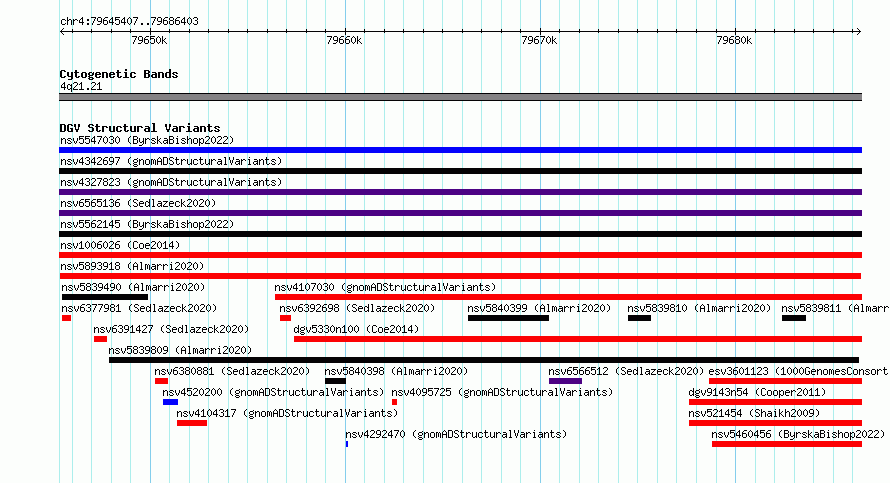Select the black nsv5840398 variant bar
The height and width of the screenshot is (483, 890).
(x=335, y=381)
